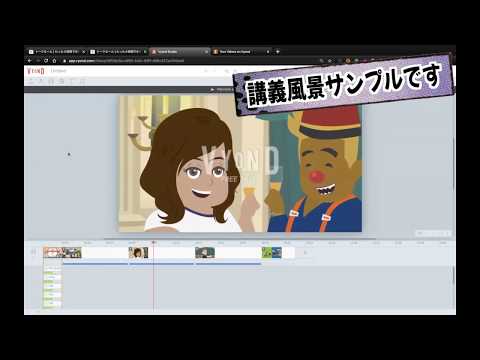The width and height of the screenshot is (480, 360).
Task: Add a new scene after the last thumbnail
Action: pos(305,253)
